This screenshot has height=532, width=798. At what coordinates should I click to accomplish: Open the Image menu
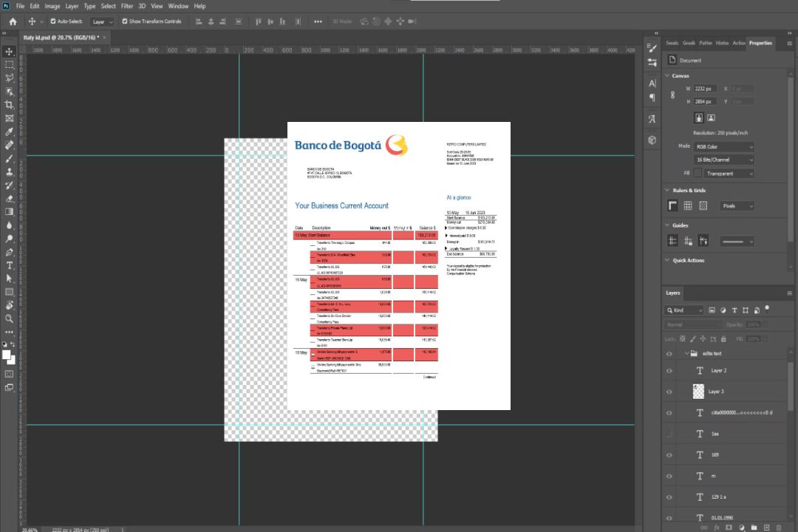click(52, 6)
